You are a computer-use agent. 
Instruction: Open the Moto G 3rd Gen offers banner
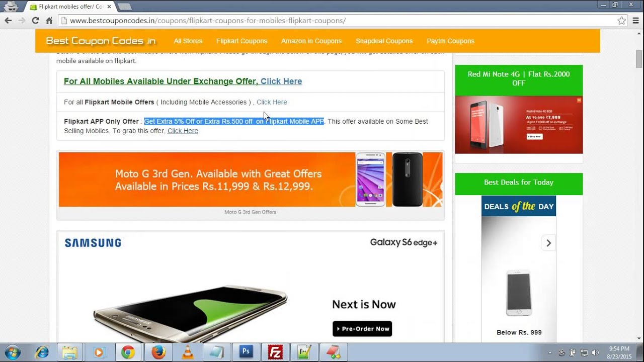tap(251, 179)
